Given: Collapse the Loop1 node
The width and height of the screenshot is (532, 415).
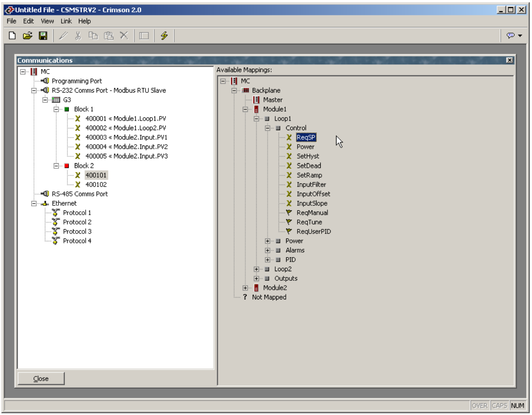Looking at the screenshot, I should pyautogui.click(x=257, y=119).
